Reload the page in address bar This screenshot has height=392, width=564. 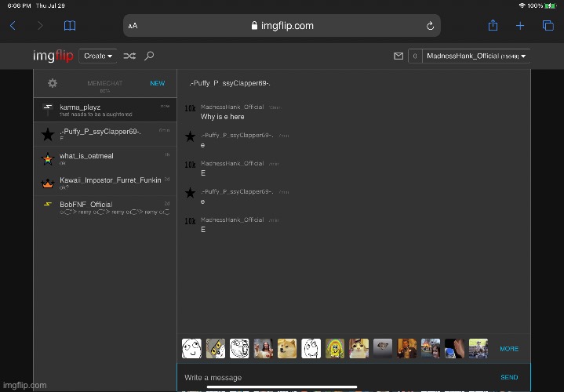(x=430, y=26)
